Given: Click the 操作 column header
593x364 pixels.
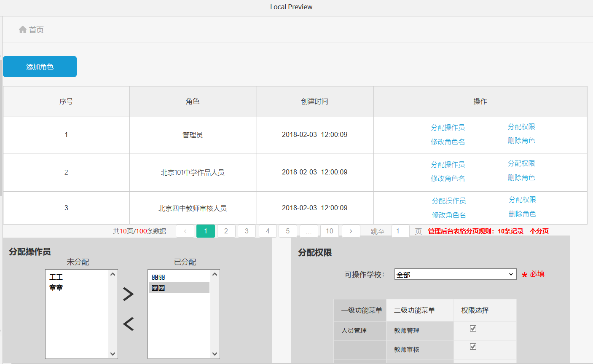Looking at the screenshot, I should click(x=480, y=101).
